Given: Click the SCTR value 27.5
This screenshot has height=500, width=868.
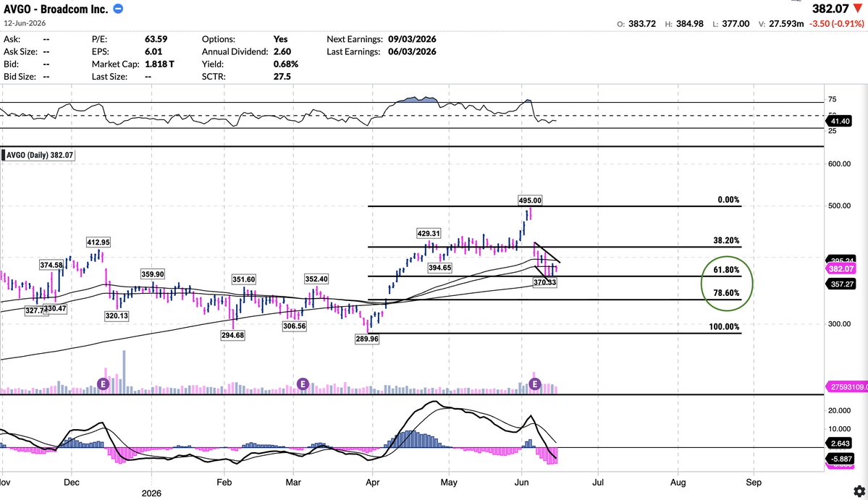Looking at the screenshot, I should click(282, 76).
